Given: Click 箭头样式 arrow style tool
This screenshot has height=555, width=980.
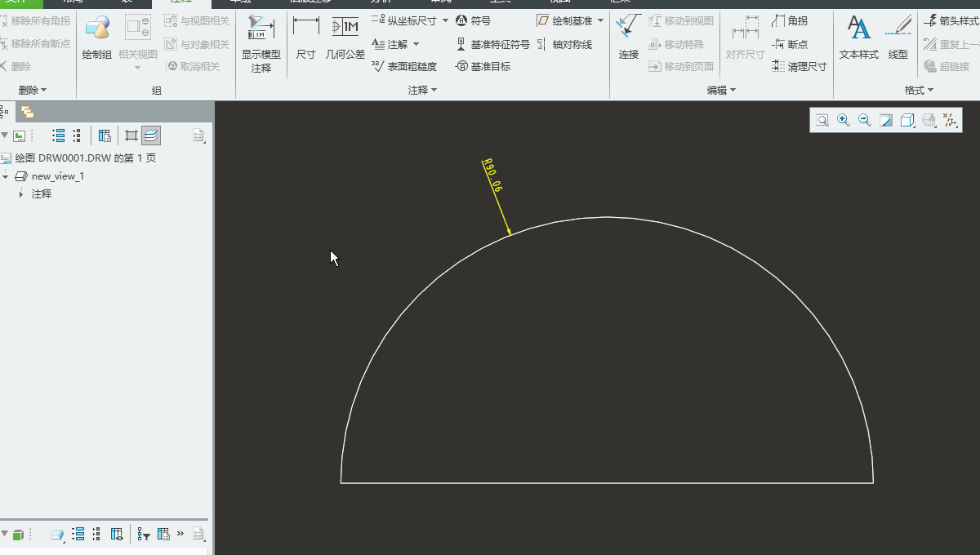Looking at the screenshot, I should [951, 20].
